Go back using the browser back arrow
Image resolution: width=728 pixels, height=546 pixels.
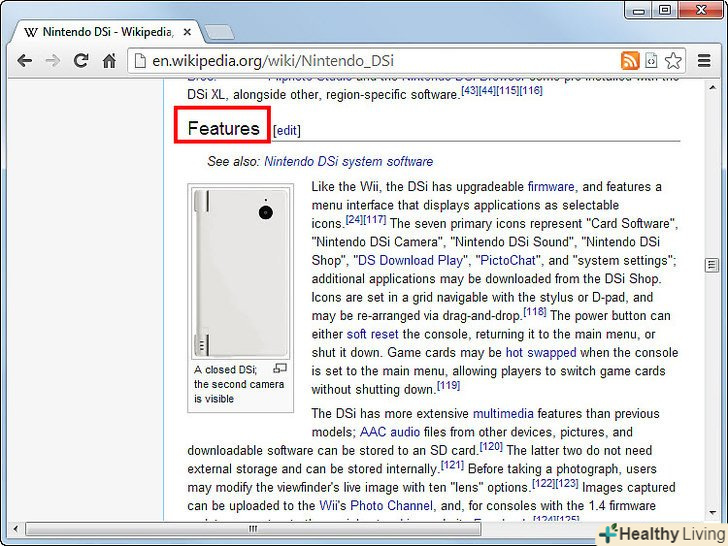click(x=24, y=61)
